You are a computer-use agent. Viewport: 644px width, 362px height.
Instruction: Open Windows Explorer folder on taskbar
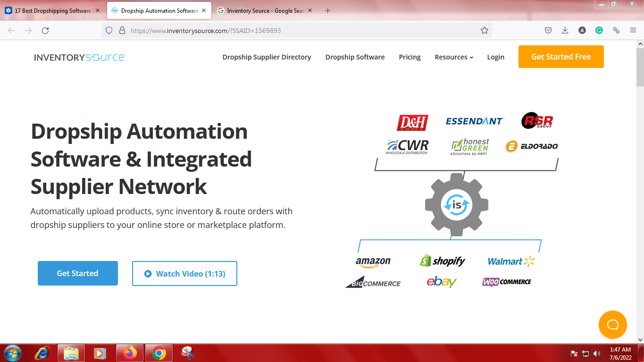click(71, 353)
